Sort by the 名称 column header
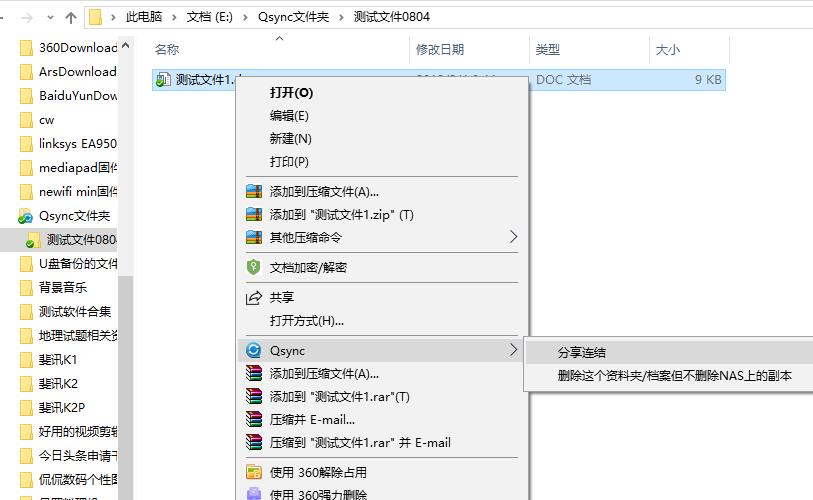Viewport: 813px width, 500px height. [167, 50]
